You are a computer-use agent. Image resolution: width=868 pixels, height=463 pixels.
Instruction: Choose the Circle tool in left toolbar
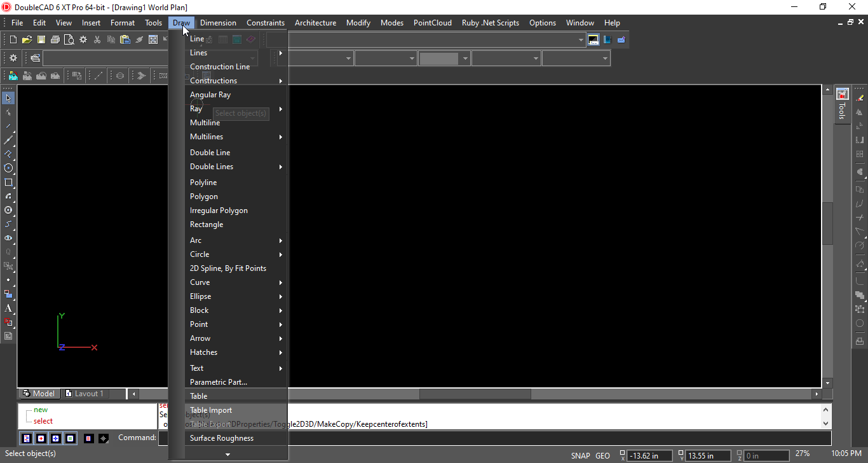coord(9,168)
